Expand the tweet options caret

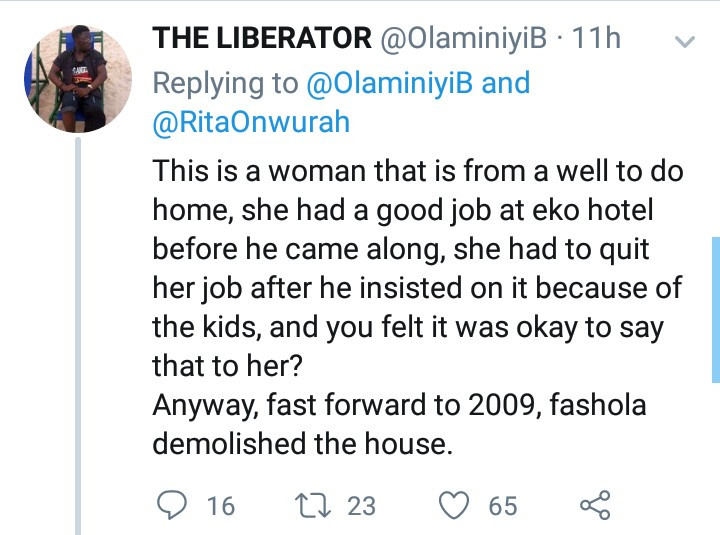pyautogui.click(x=685, y=43)
